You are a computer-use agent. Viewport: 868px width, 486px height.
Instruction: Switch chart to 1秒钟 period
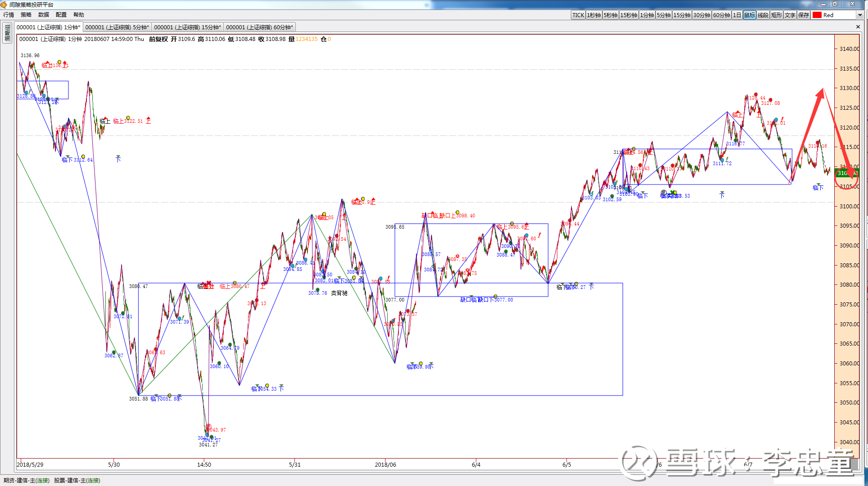(x=594, y=15)
